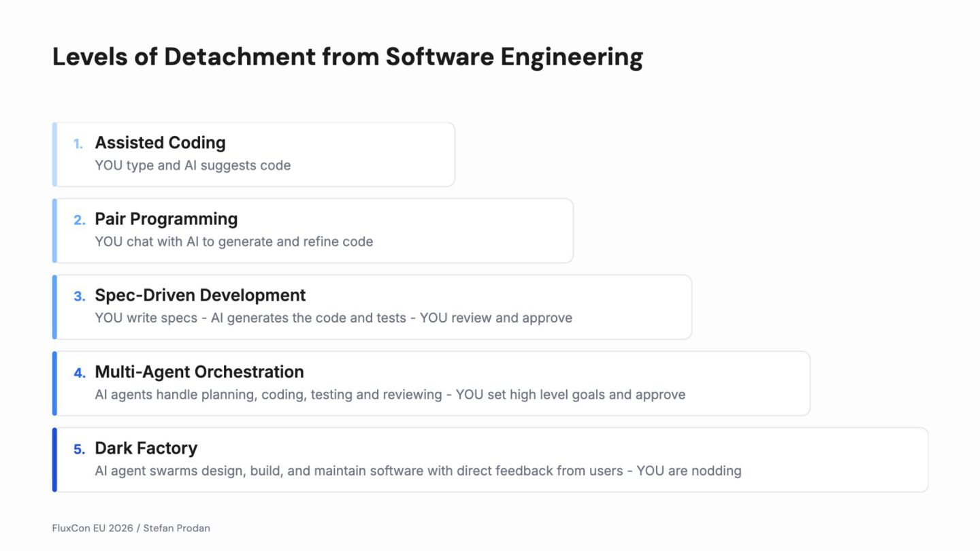The width and height of the screenshot is (980, 551).
Task: Select the Pair Programming heading
Action: pos(166,219)
